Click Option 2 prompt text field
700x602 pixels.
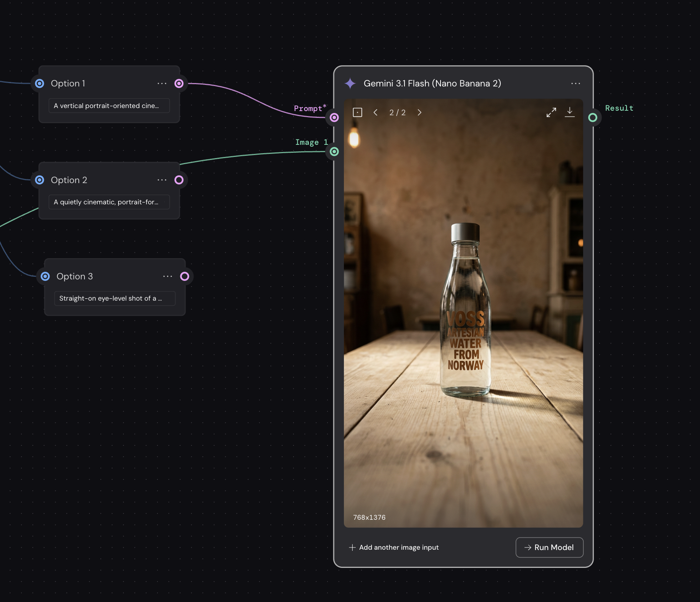109,202
